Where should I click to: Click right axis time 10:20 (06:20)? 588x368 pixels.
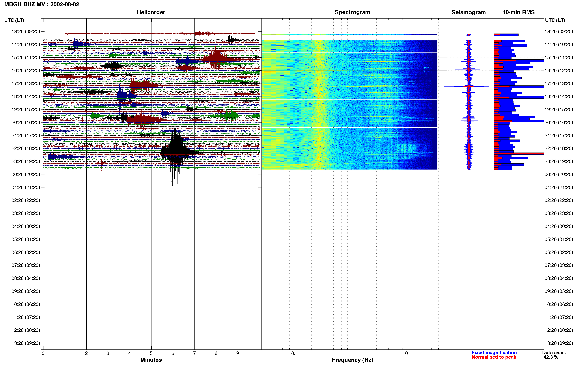tap(559, 304)
